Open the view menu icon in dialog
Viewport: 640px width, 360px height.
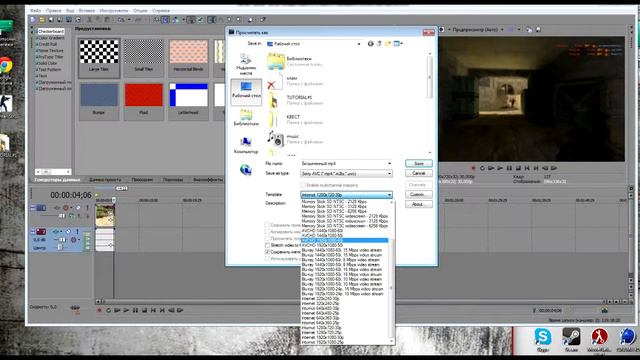click(398, 44)
